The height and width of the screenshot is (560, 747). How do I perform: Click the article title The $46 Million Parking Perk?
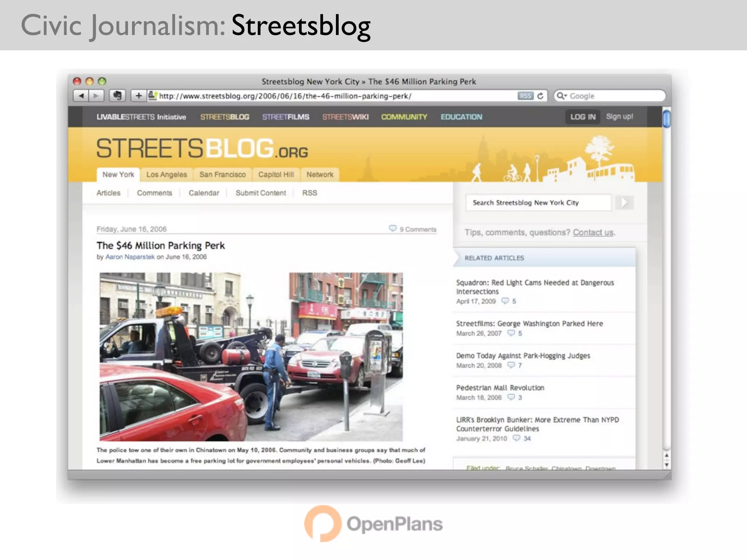[x=160, y=245]
